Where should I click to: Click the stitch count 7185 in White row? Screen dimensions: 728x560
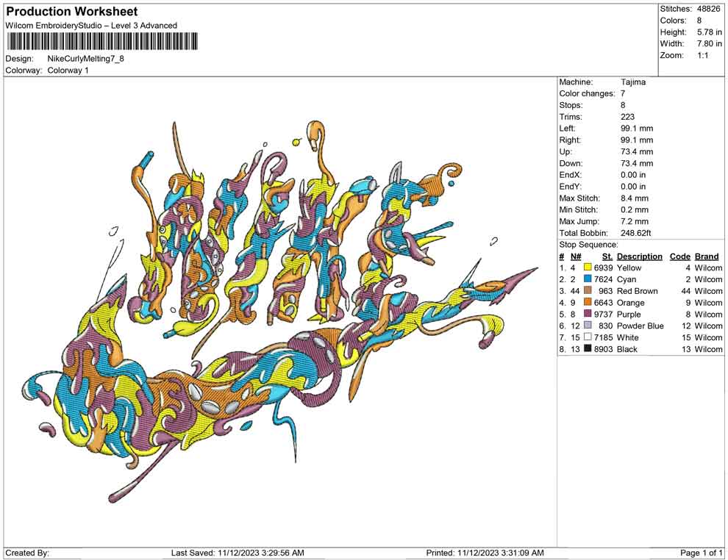click(x=603, y=337)
